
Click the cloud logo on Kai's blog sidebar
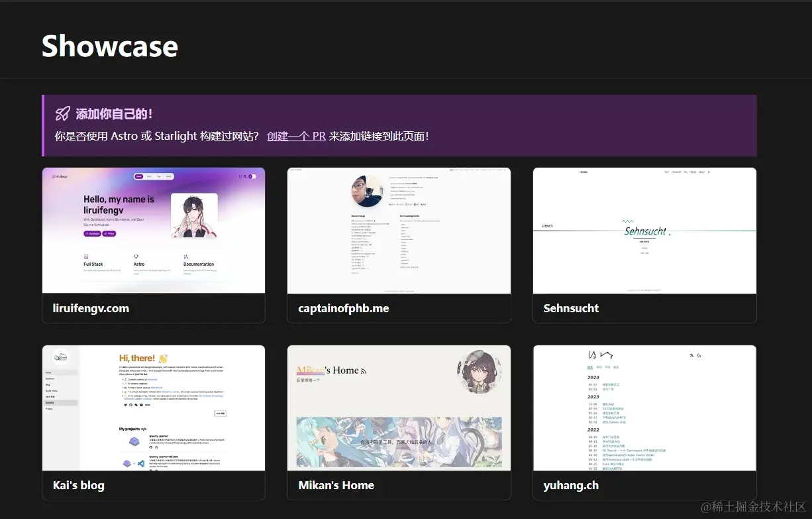60,357
